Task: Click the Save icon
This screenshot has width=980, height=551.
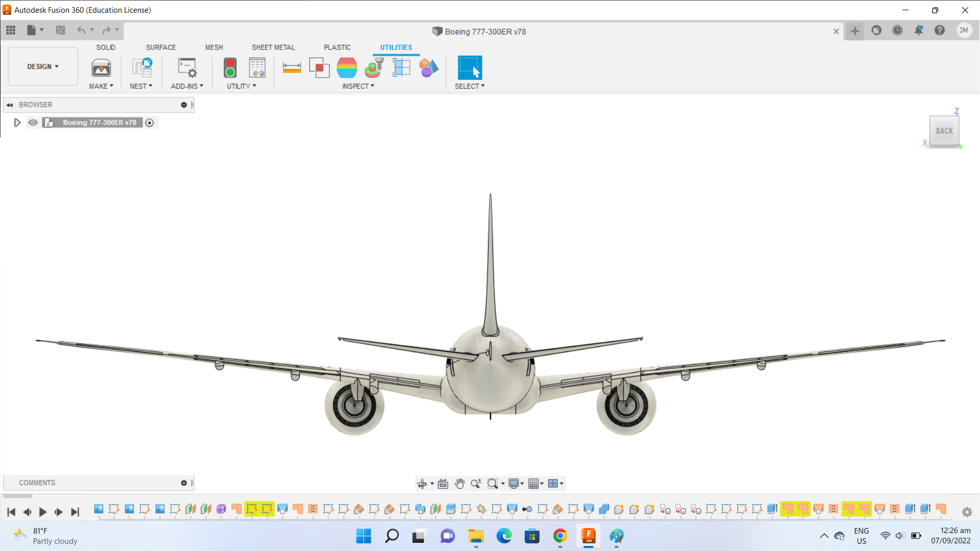Action: pyautogui.click(x=60, y=30)
